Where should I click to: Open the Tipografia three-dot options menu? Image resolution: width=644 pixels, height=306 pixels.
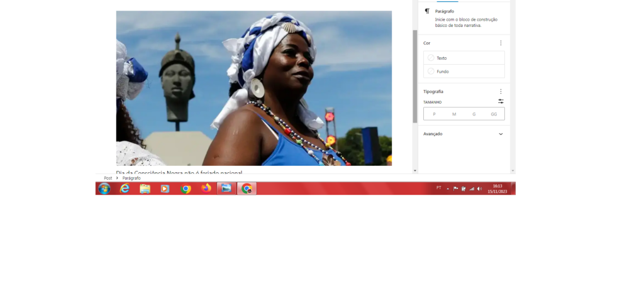pyautogui.click(x=501, y=92)
